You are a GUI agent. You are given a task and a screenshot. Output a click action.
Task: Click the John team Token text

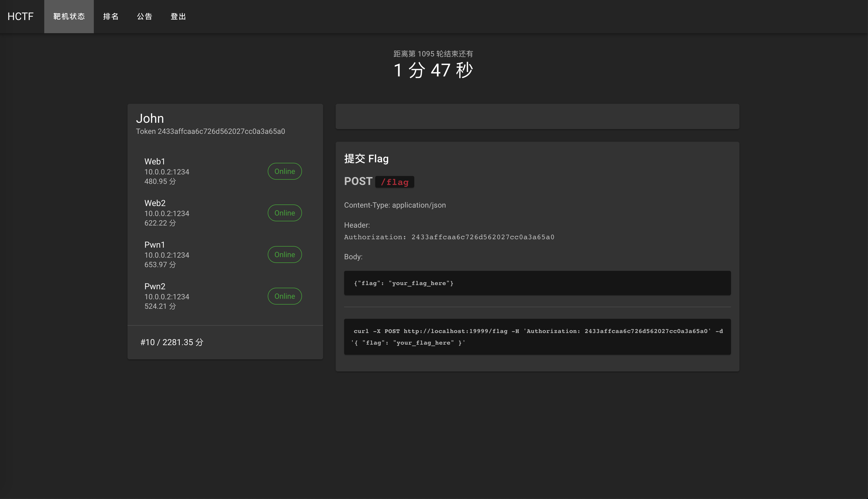coord(210,131)
